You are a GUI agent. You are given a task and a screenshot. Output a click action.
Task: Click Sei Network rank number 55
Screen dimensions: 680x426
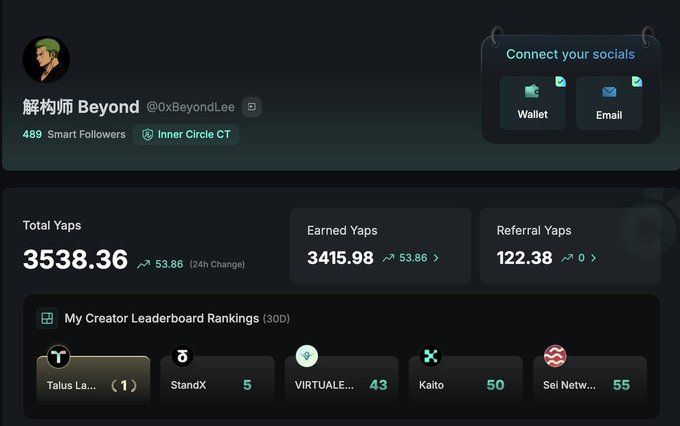pos(621,385)
